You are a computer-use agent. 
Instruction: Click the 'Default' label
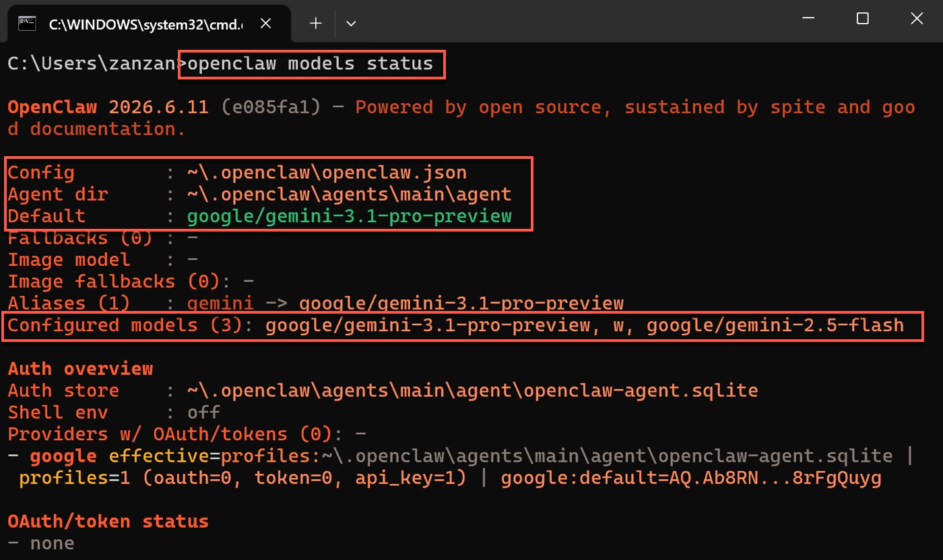46,216
